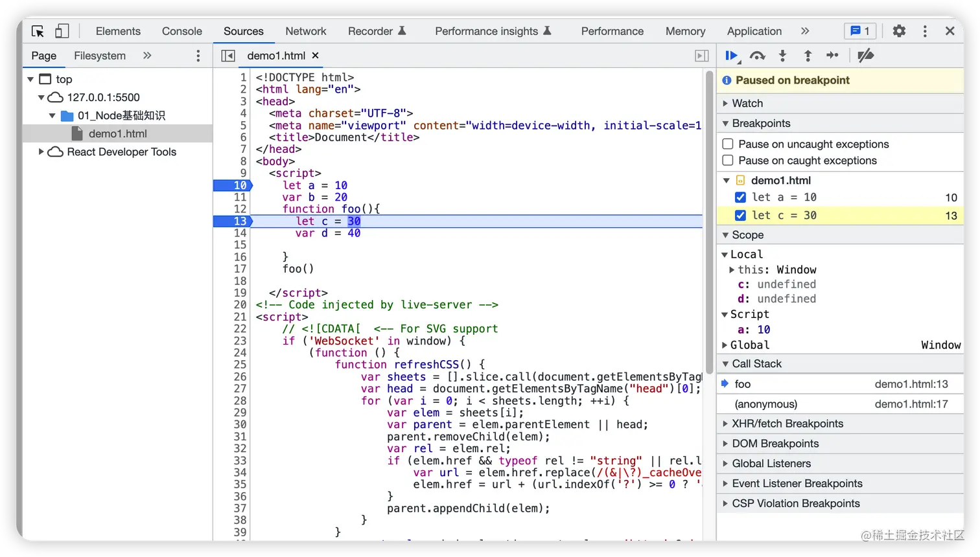980x557 pixels.
Task: Click the top frame icon in navigator
Action: click(x=45, y=79)
